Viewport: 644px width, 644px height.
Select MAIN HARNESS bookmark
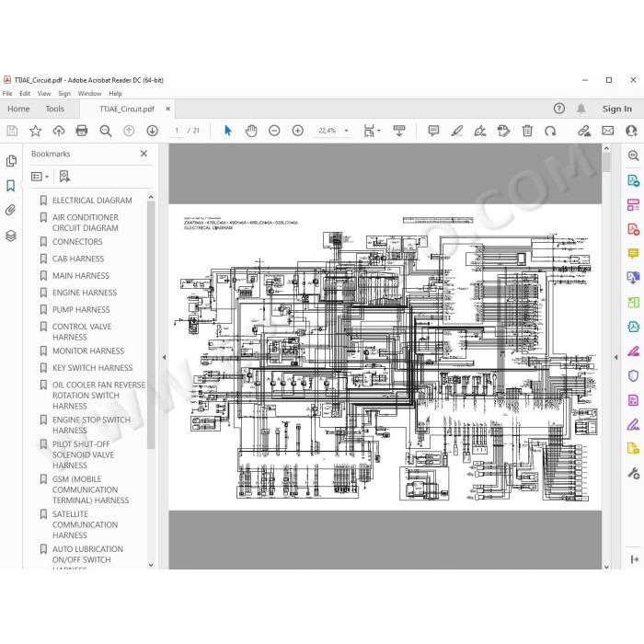[81, 276]
